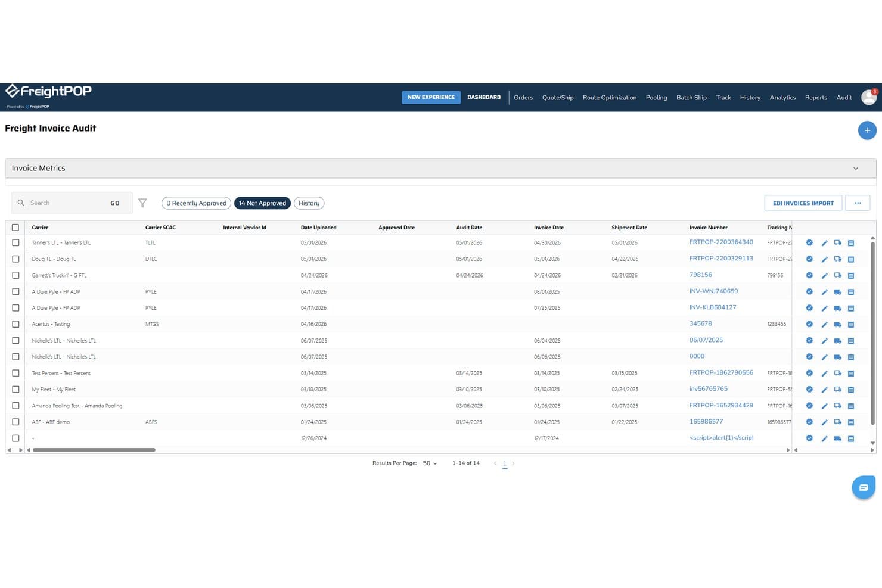
Task: Toggle the select-all header checkbox
Action: click(x=15, y=228)
